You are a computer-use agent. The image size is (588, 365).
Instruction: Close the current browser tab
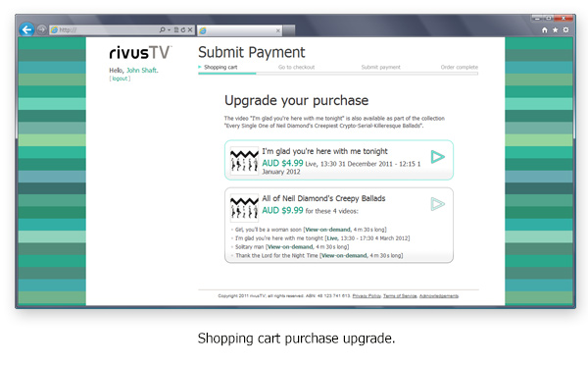click(x=278, y=30)
